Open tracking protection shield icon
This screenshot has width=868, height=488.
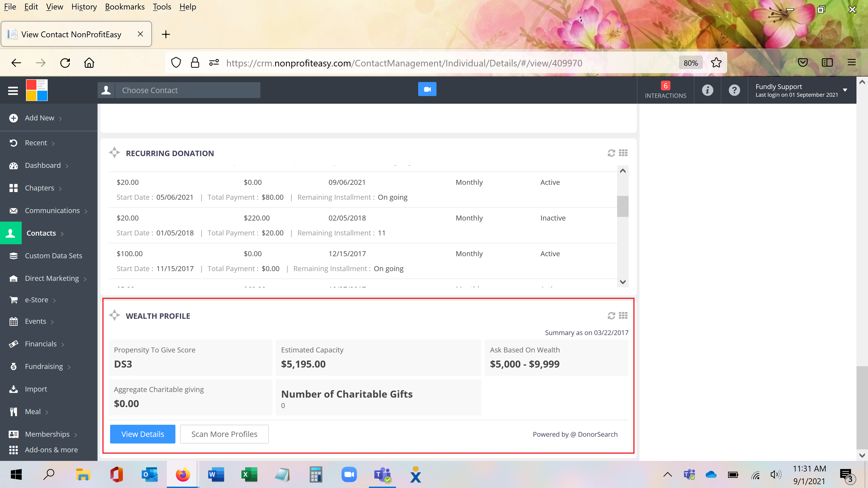pyautogui.click(x=176, y=63)
